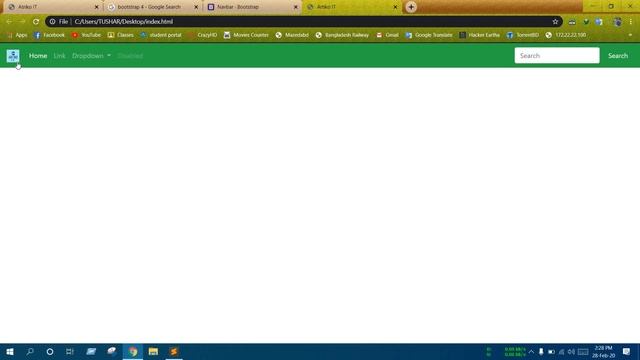This screenshot has height=360, width=640.
Task: Open the clock showing 2:28 PM
Action: click(x=604, y=352)
